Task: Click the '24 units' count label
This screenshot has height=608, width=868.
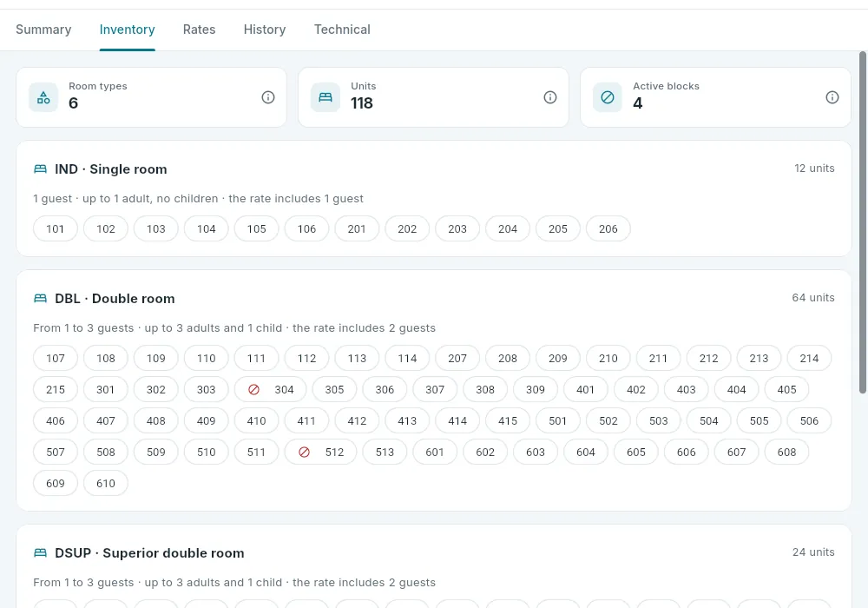Action: 813,552
